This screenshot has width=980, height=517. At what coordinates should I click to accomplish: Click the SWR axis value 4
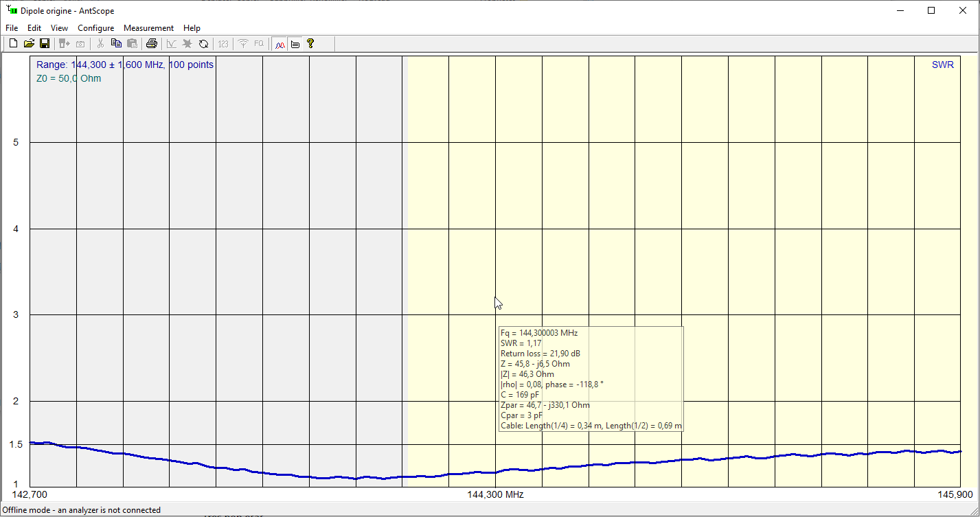coord(16,229)
